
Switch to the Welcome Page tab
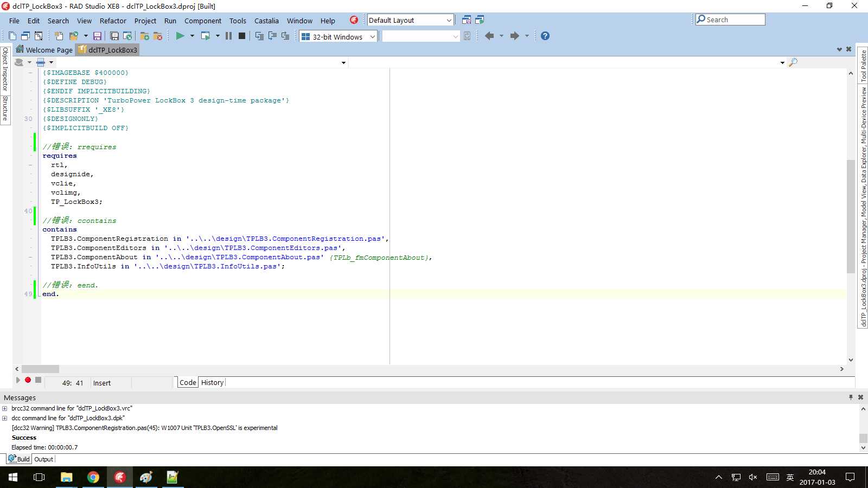(44, 50)
